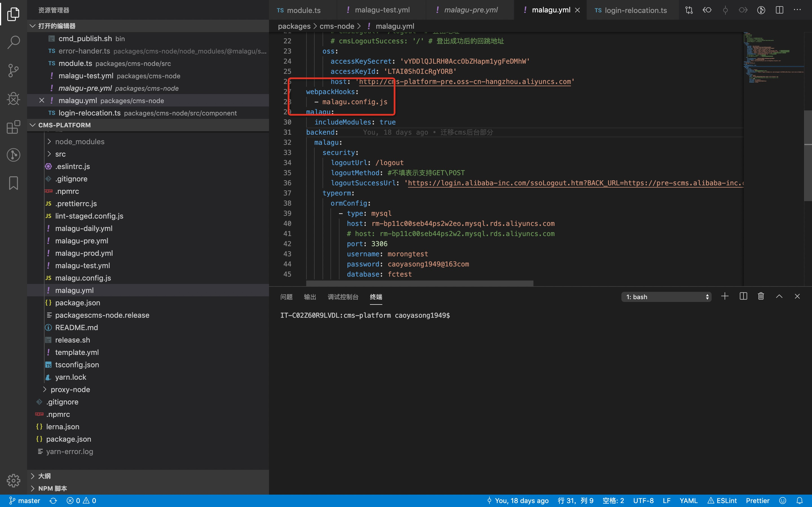The height and width of the screenshot is (507, 812).
Task: Kill terminal with trash icon
Action: 761,296
